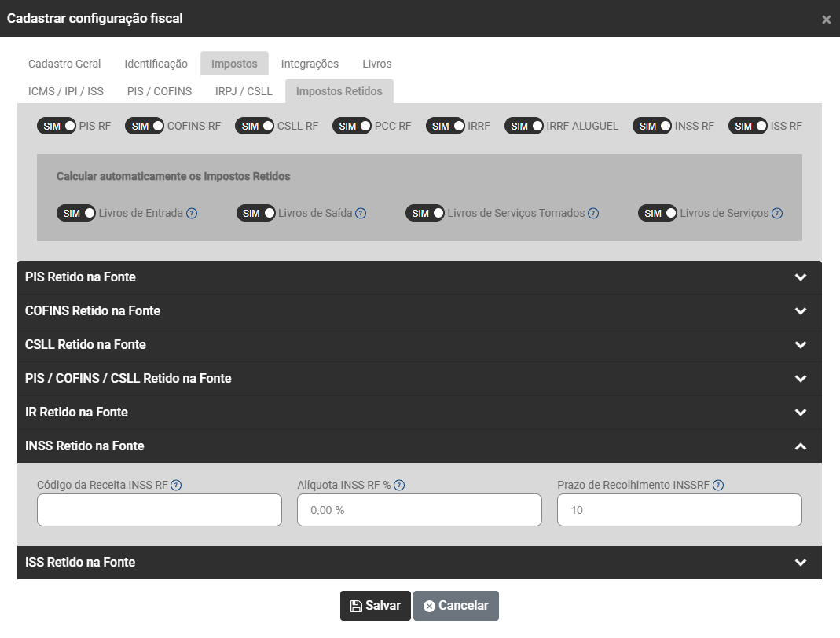The image size is (840, 638).
Task: Click help icon beside Livros de Saída
Action: coord(361,213)
